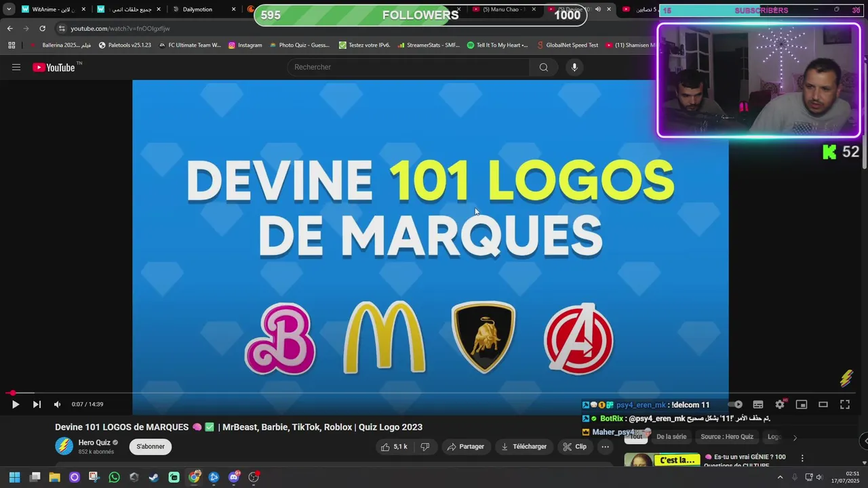The height and width of the screenshot is (488, 868).
Task: Go back in the browser
Action: coord(9,28)
